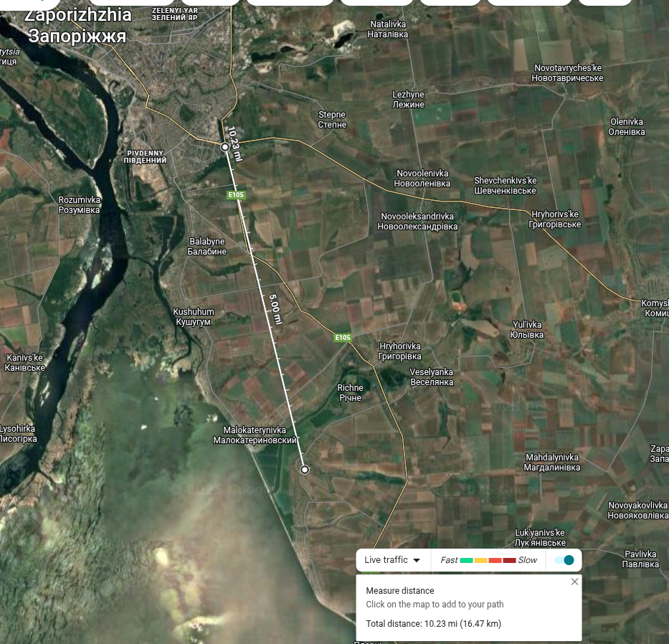Screen dimensions: 669x644
Task: Click the measurement start point near Pivdenny
Action: pos(225,147)
